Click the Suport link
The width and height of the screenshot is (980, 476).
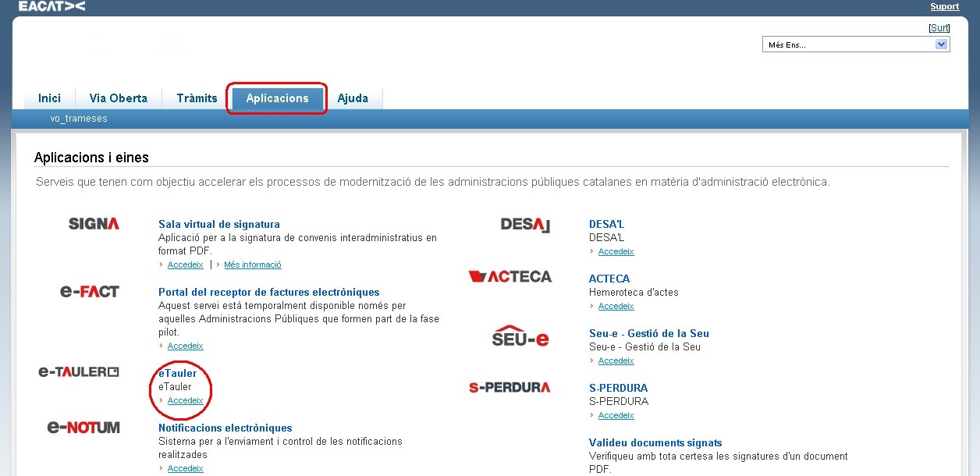coord(944,6)
